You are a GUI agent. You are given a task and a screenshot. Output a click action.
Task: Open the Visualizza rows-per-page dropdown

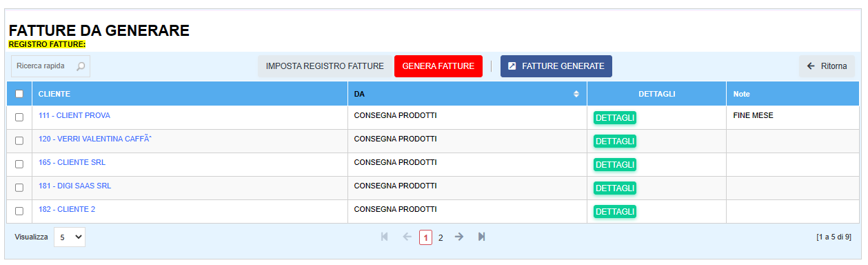(70, 237)
